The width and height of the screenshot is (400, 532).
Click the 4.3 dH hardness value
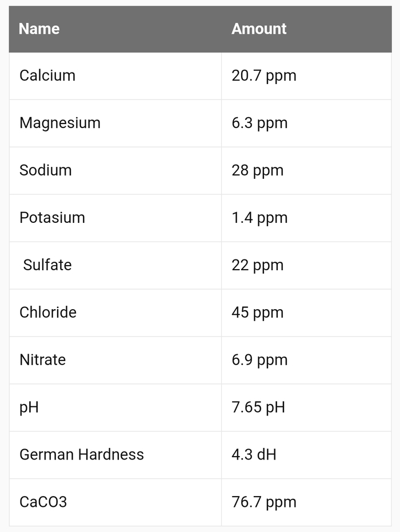[254, 455]
